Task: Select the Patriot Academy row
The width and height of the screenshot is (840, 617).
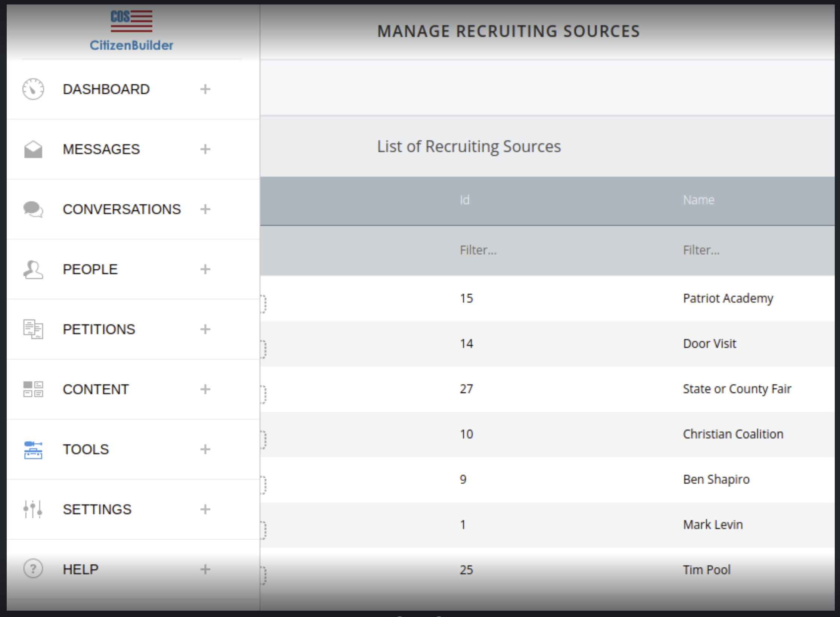Action: 728,298
